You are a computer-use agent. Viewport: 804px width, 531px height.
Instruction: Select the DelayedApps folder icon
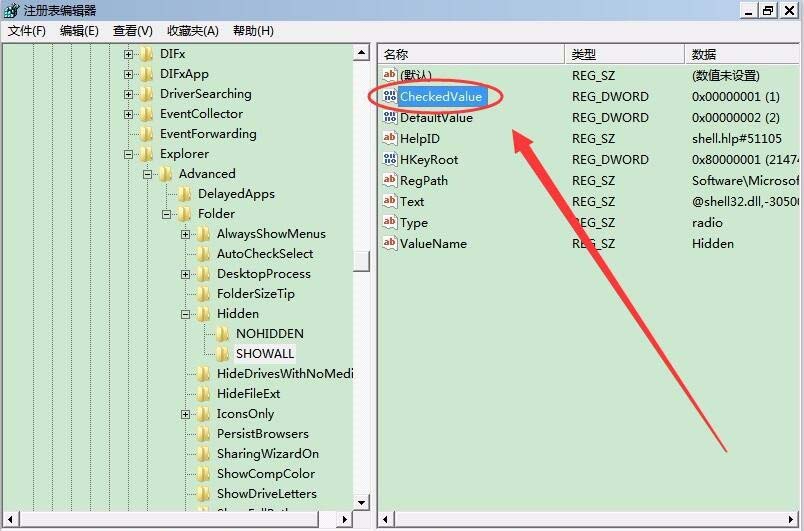[185, 194]
